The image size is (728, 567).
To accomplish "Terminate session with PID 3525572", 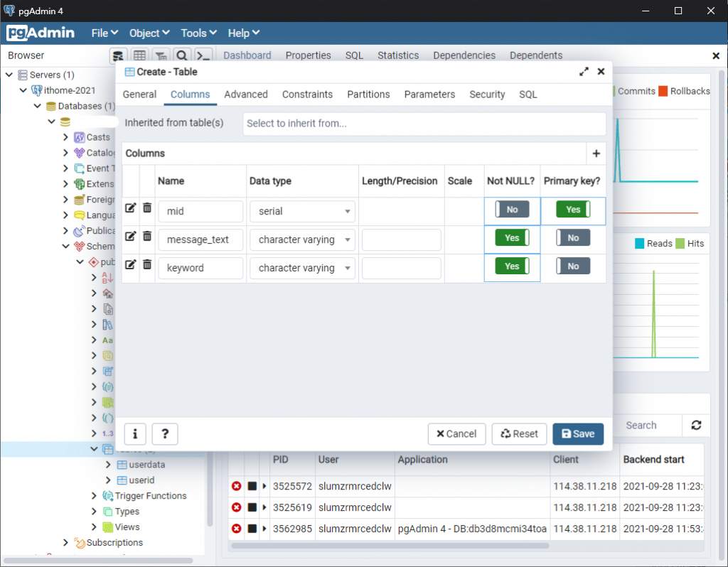I will (236, 486).
